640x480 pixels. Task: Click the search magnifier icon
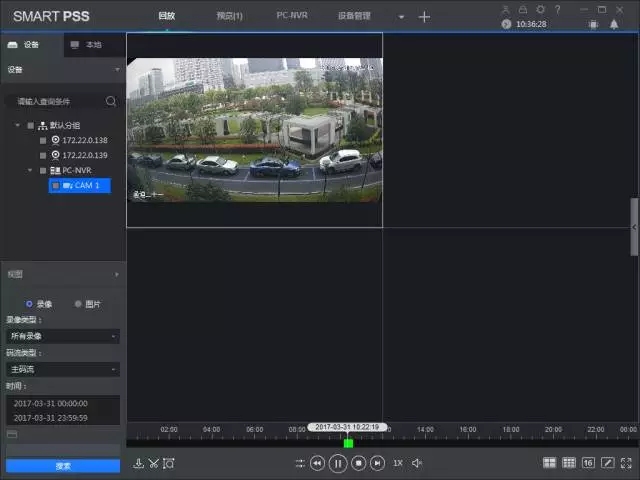(111, 101)
